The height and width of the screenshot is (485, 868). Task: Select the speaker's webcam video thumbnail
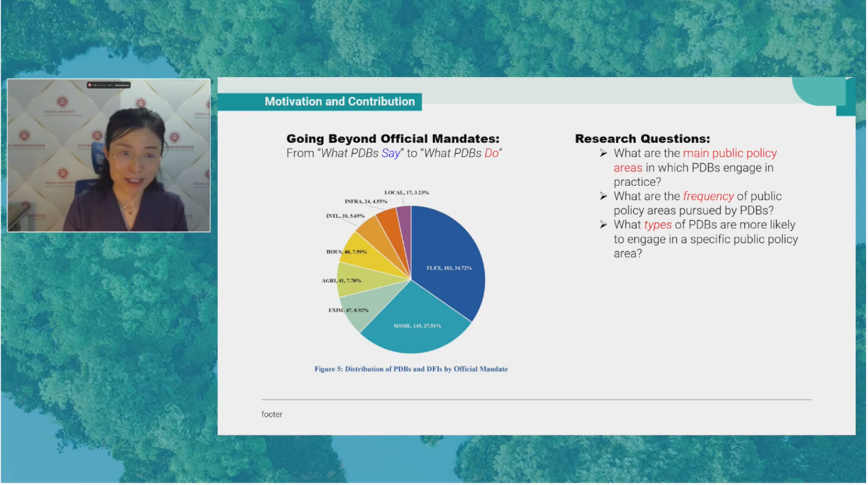[109, 156]
